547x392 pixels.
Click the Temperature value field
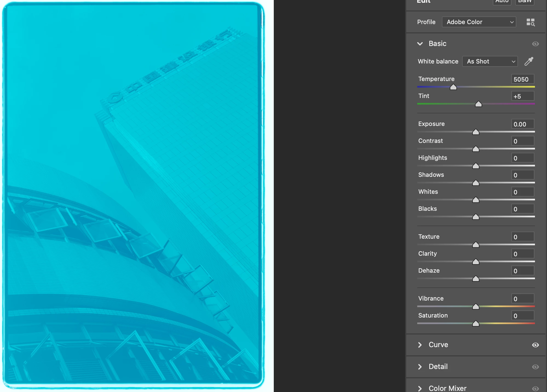[x=522, y=79]
